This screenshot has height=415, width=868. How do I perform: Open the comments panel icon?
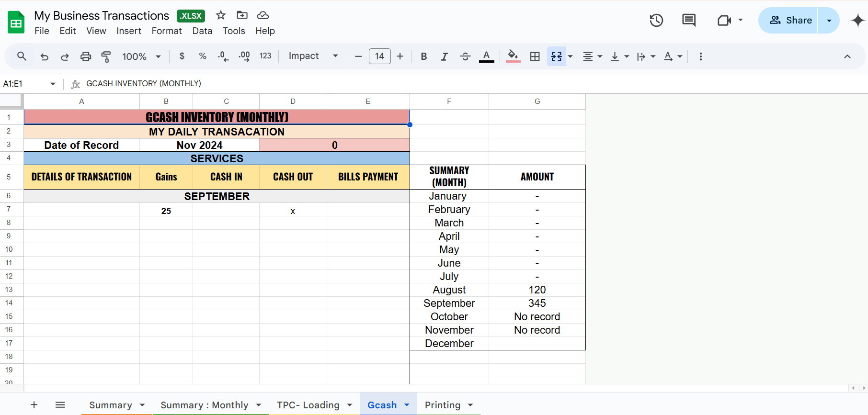[x=689, y=20]
